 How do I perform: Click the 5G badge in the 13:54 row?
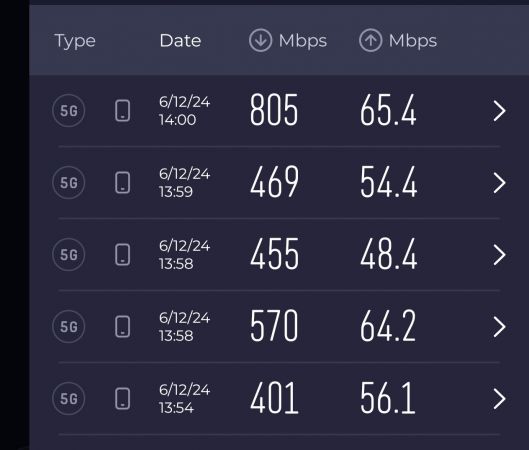pyautogui.click(x=68, y=399)
